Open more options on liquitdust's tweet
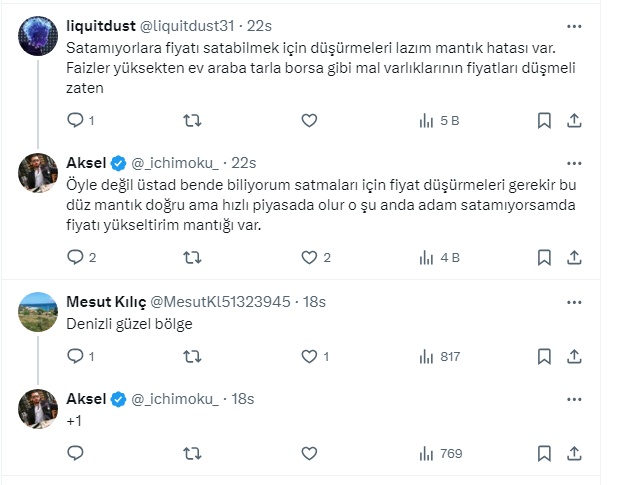Screen dimensions: 622x485 (x=574, y=27)
